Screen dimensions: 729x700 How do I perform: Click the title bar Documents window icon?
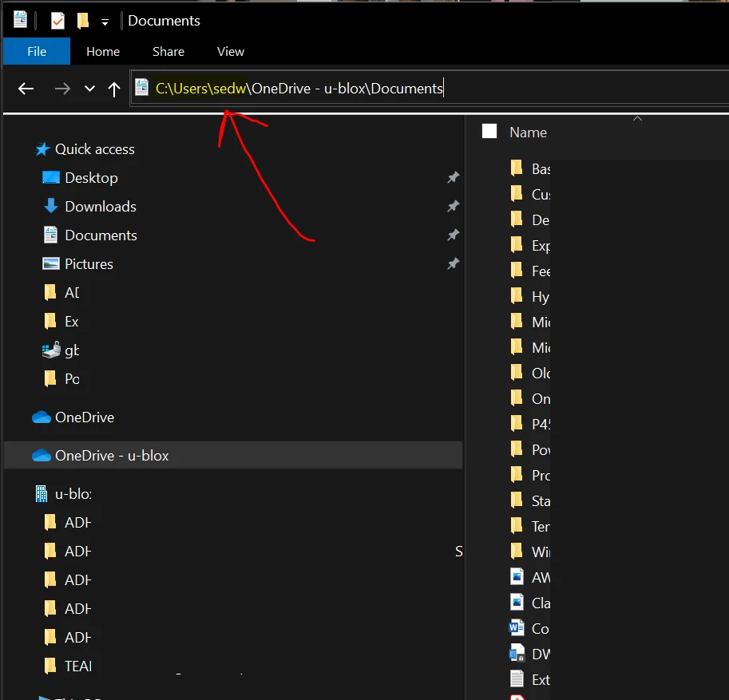pyautogui.click(x=20, y=20)
